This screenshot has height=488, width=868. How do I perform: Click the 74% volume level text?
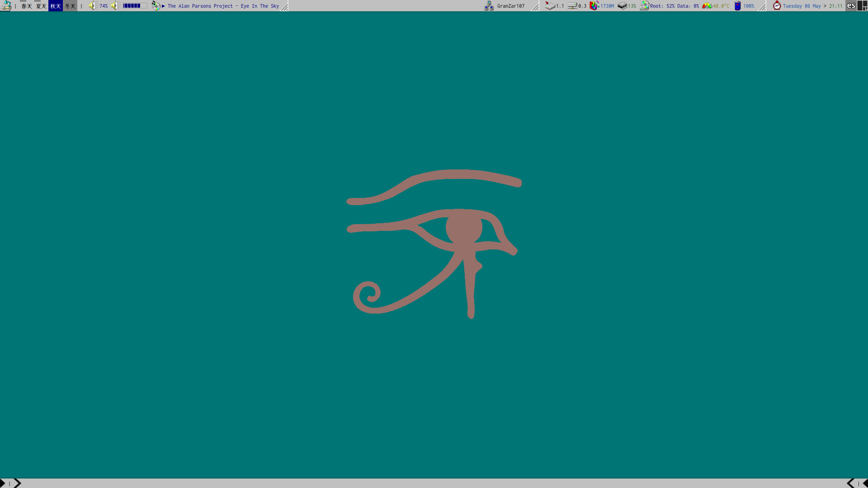coord(104,6)
